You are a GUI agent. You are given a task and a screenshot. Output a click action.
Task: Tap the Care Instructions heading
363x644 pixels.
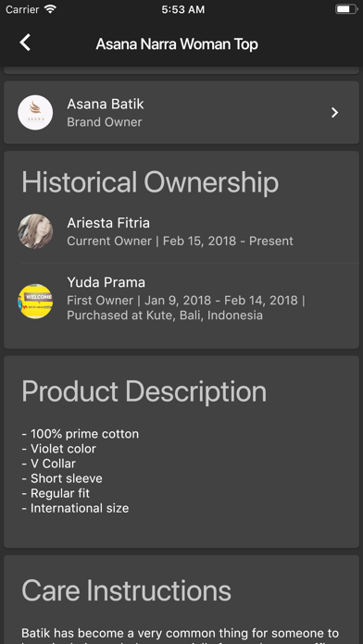click(x=126, y=591)
